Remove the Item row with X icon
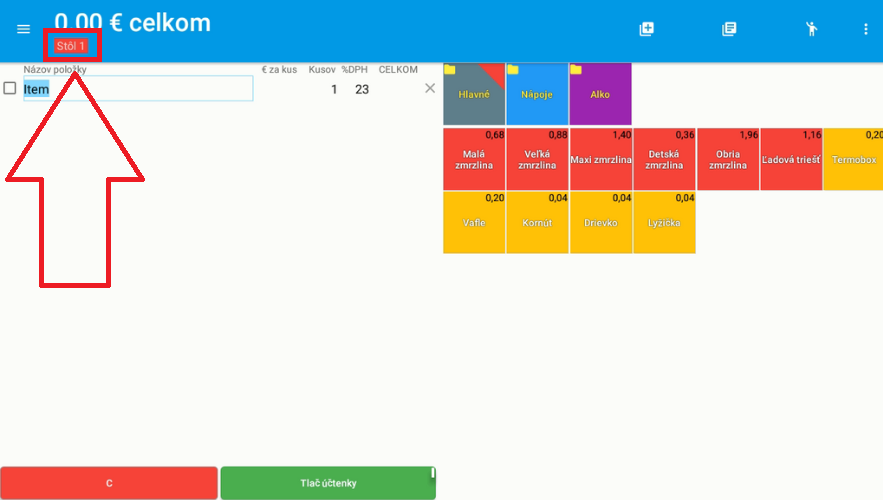The width and height of the screenshot is (883, 500). pos(430,89)
